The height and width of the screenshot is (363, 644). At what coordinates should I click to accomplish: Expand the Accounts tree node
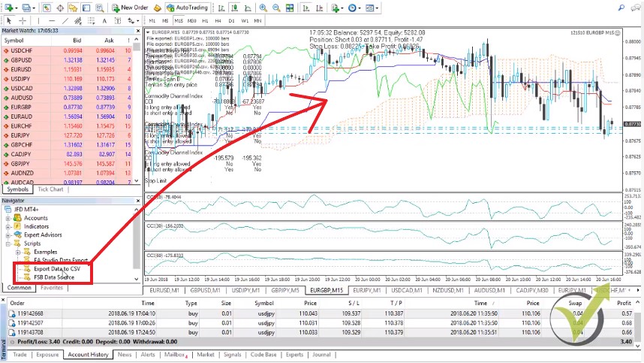pos(9,218)
